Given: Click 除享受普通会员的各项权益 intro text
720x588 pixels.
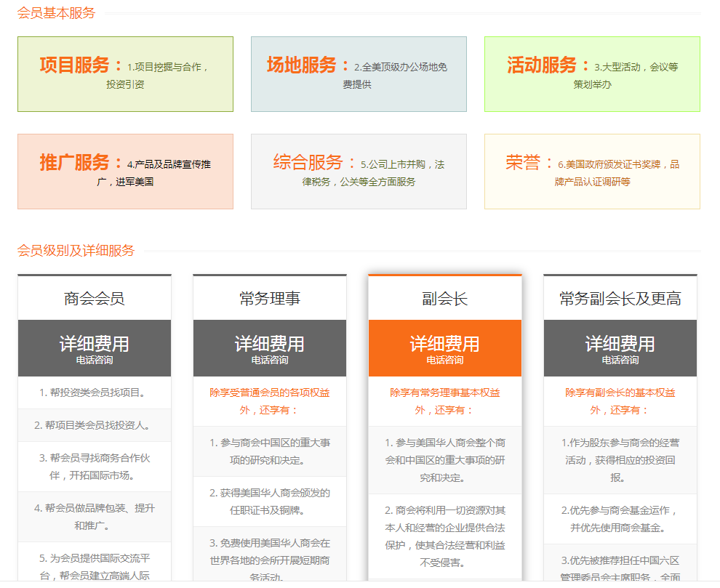Looking at the screenshot, I should (x=270, y=402).
